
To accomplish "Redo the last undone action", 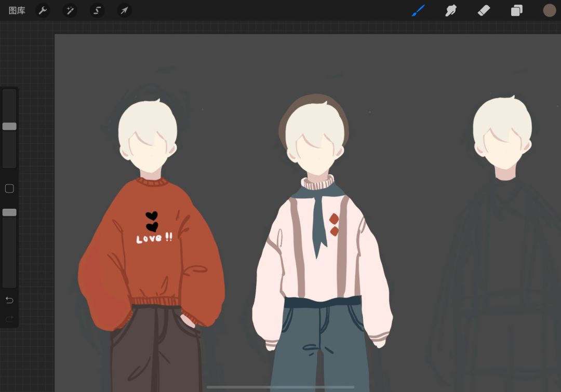I will click(x=9, y=318).
